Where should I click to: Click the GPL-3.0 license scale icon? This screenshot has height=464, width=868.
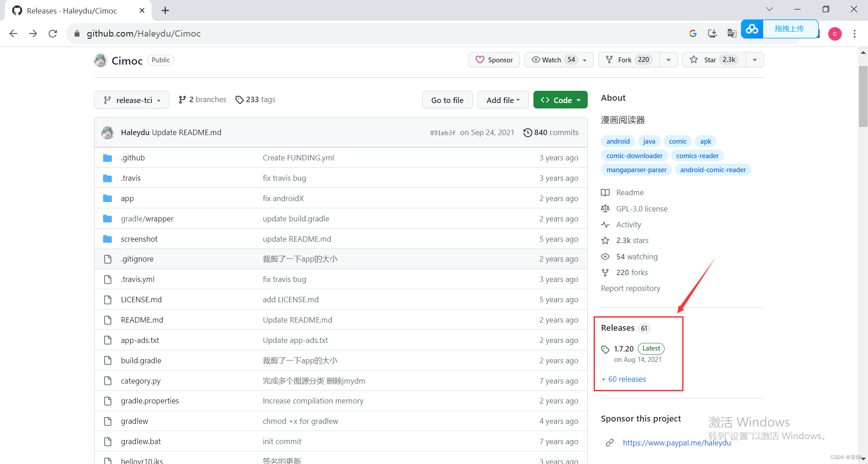tap(605, 209)
